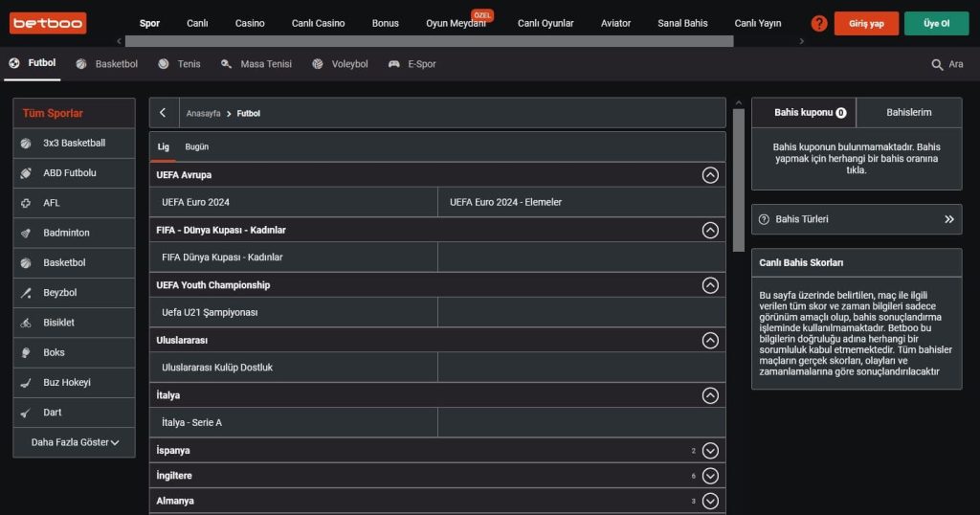Screen dimensions: 980x515
Task: Click the Giriş yap button
Action: (866, 23)
